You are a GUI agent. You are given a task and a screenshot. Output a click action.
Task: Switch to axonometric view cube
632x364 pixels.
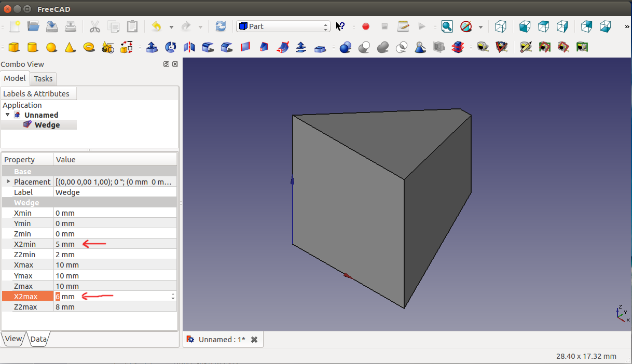click(500, 26)
